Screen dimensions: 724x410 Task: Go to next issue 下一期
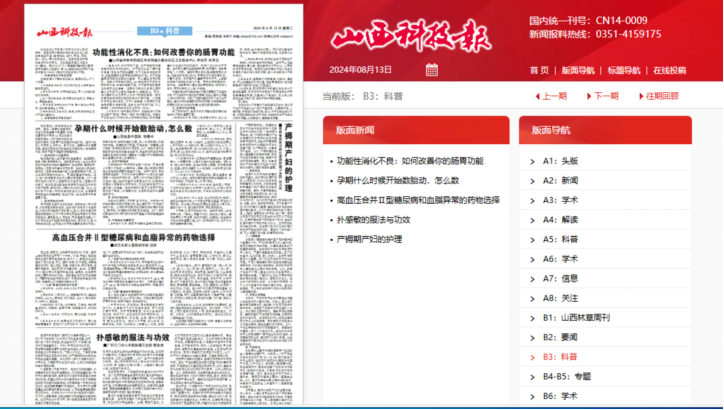click(606, 96)
